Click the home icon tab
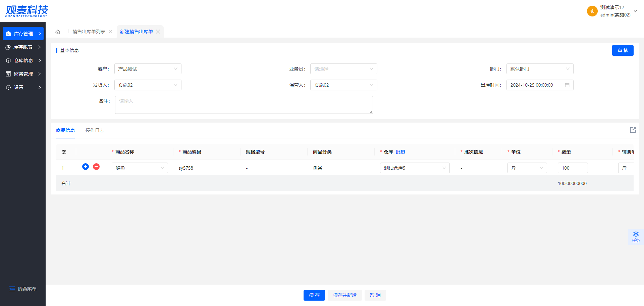This screenshot has height=306, width=644. pos(58,32)
